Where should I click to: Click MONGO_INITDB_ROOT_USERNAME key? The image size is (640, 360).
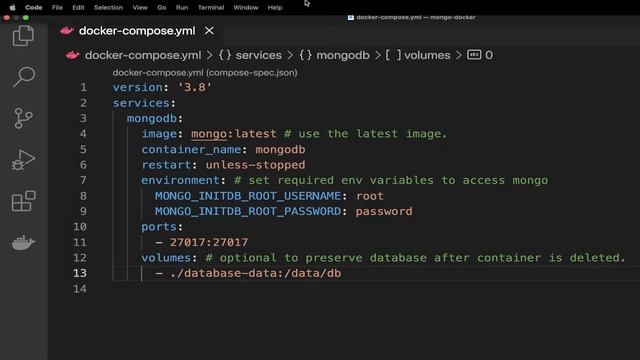pyautogui.click(x=248, y=196)
